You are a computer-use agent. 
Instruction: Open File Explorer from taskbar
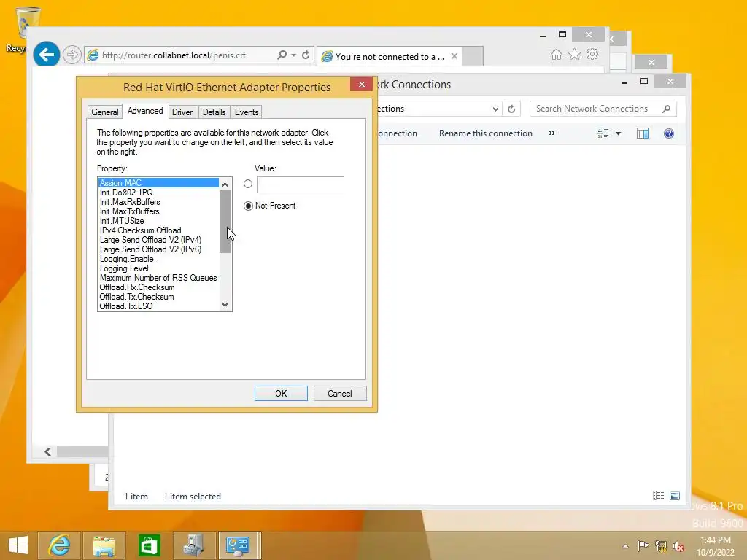click(104, 545)
